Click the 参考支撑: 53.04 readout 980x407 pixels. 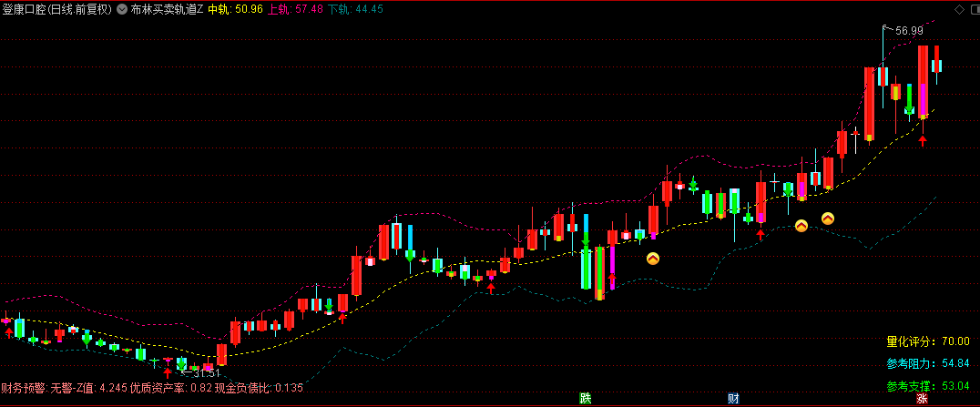(928, 386)
